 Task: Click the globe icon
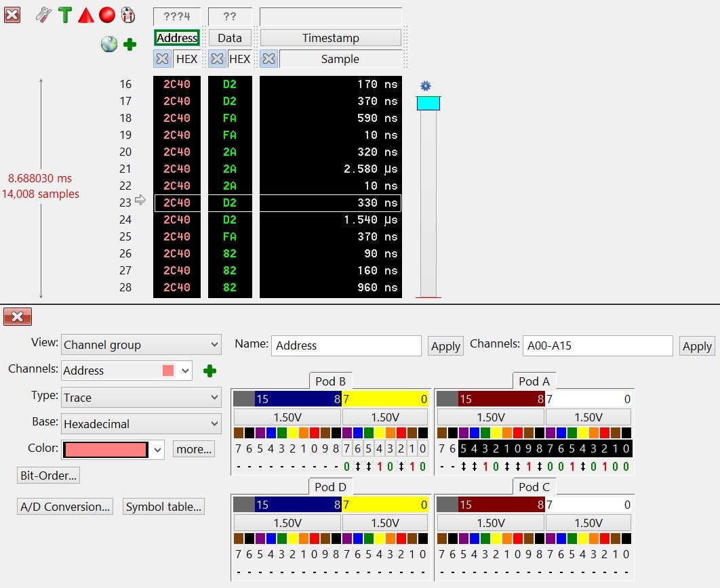click(x=109, y=44)
